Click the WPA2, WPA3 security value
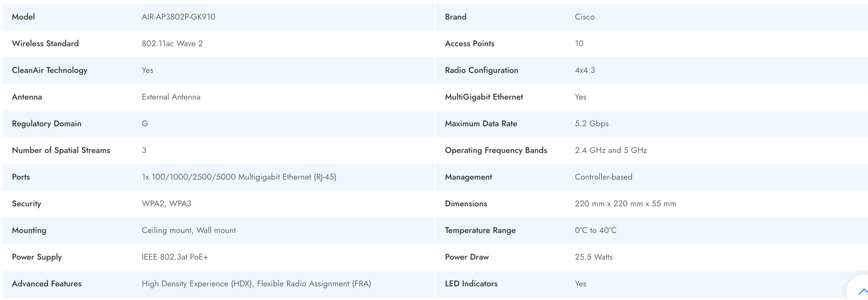 pyautogui.click(x=166, y=203)
